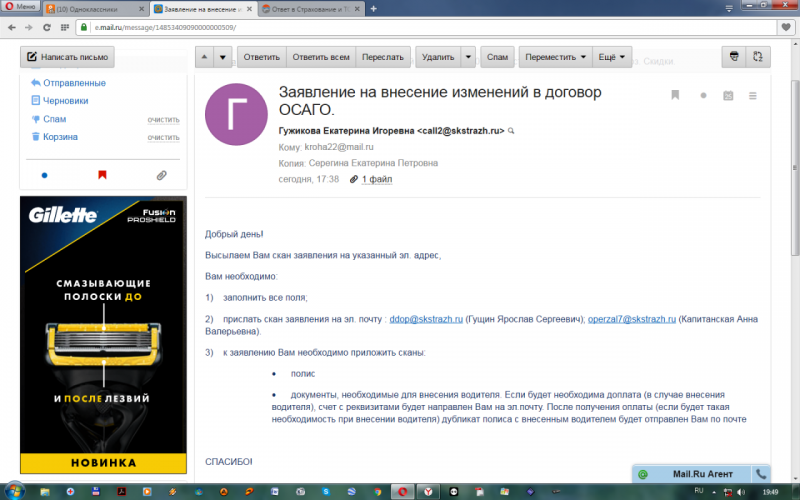Reload the current page
This screenshot has height=500, width=800.
tap(46, 28)
